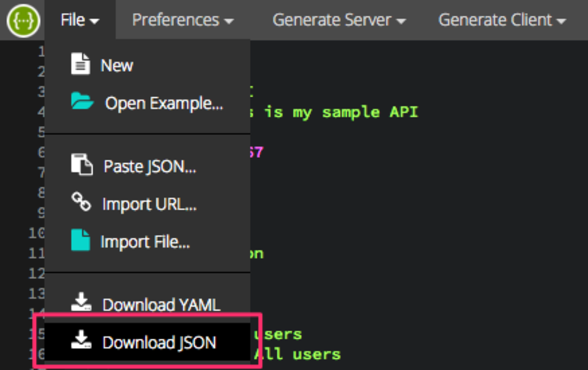Screen dimensions: 588x370
Task: Select Import URL... from the File menu
Action: (x=147, y=204)
